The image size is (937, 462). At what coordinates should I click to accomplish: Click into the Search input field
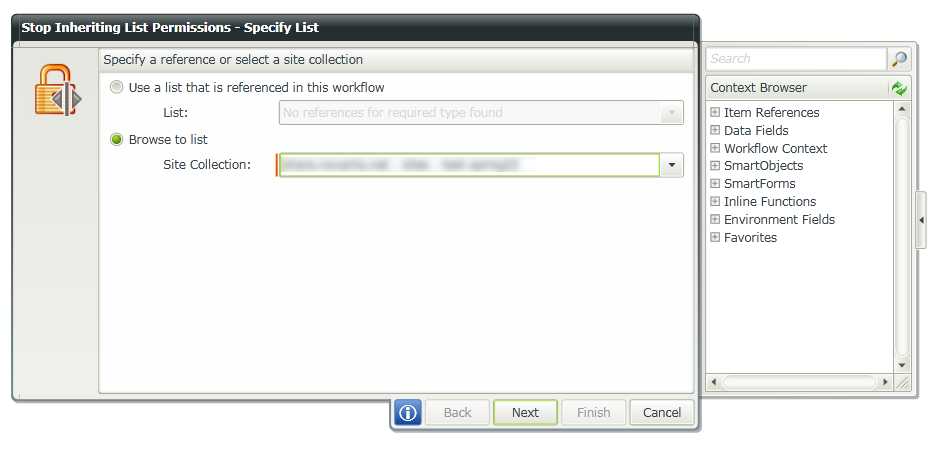(797, 59)
